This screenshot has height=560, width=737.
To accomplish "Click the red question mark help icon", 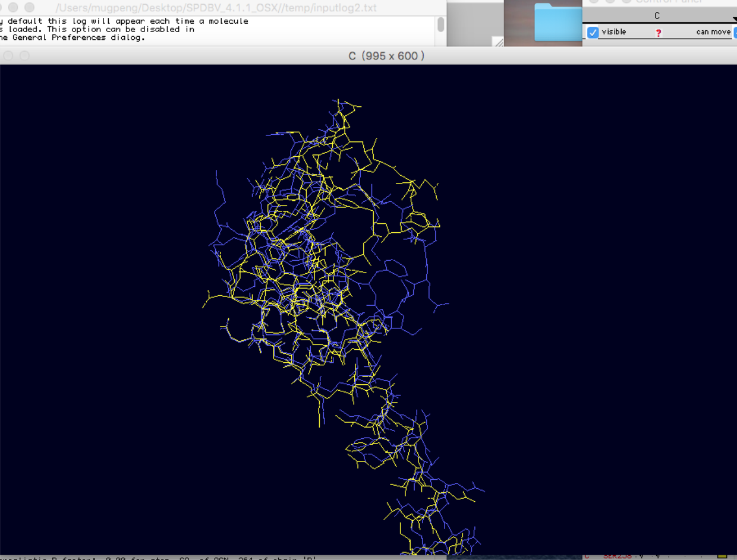I will (x=659, y=33).
